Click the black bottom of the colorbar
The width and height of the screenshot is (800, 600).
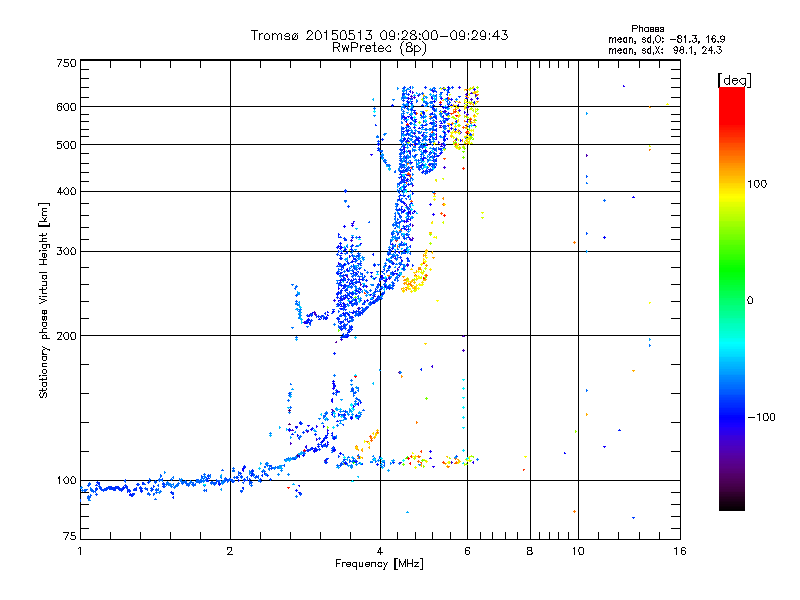[x=732, y=503]
